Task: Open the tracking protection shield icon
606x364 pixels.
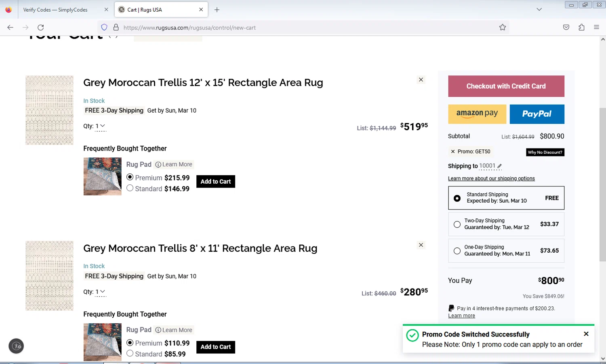Action: (x=104, y=27)
